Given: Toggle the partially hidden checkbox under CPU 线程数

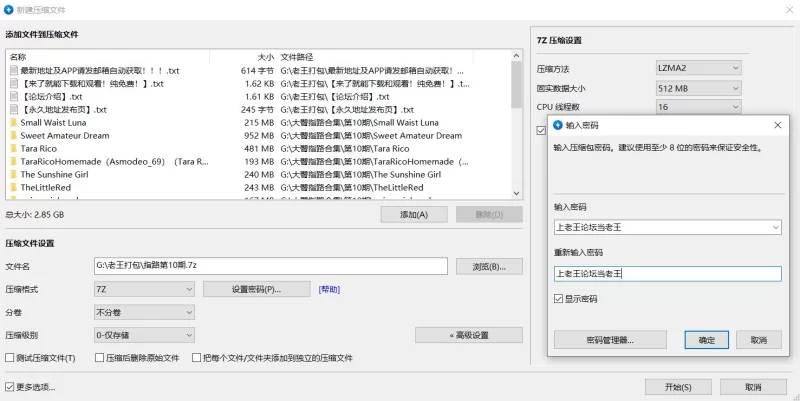Looking at the screenshot, I should pyautogui.click(x=541, y=131).
